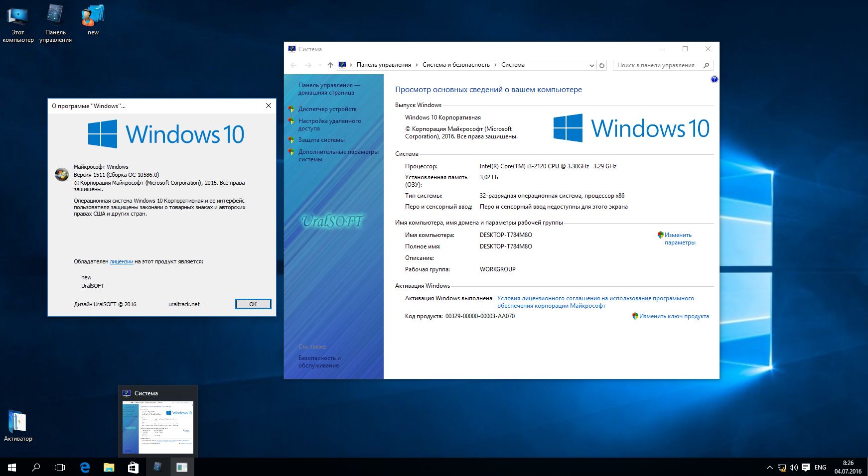Open the Windows Start menu
Viewport: 868px width, 476px height.
tap(12, 468)
